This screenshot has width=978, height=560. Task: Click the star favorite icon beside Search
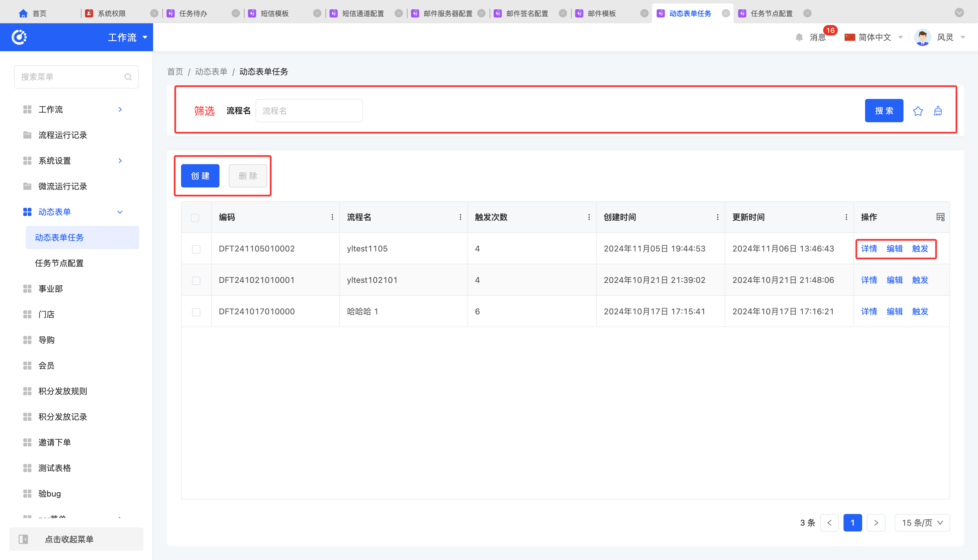[918, 111]
